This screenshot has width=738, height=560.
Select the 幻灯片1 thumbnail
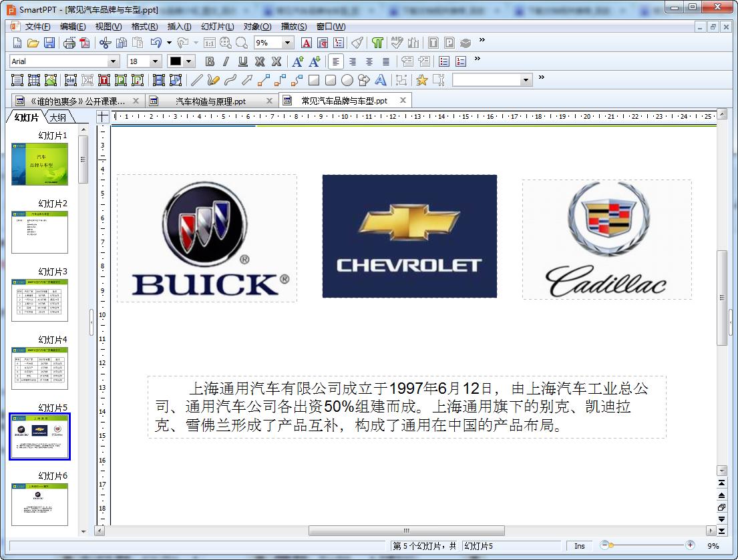coord(39,164)
